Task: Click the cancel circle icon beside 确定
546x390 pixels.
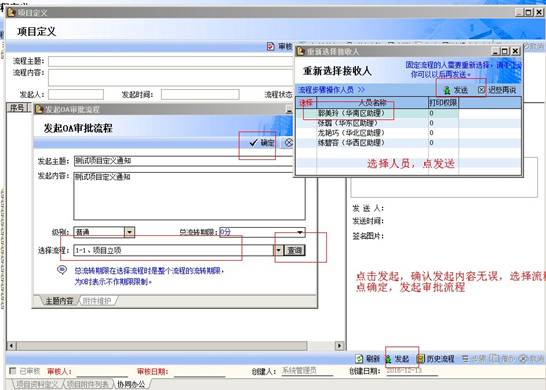Action: click(288, 142)
